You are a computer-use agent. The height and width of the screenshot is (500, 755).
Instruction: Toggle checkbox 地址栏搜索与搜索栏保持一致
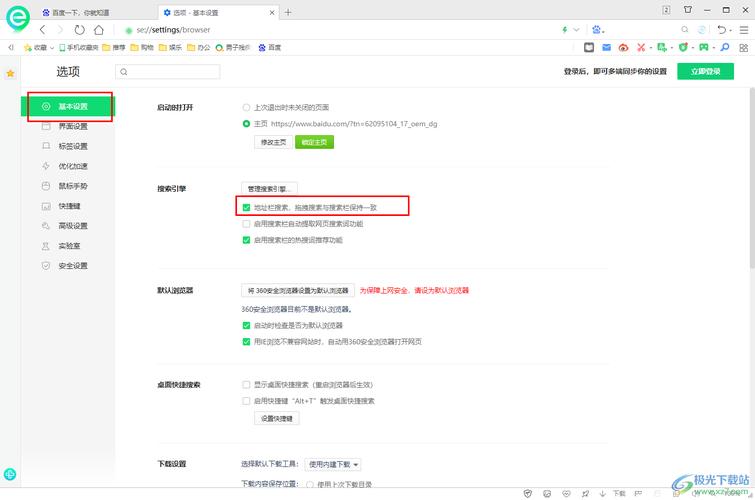(x=246, y=207)
